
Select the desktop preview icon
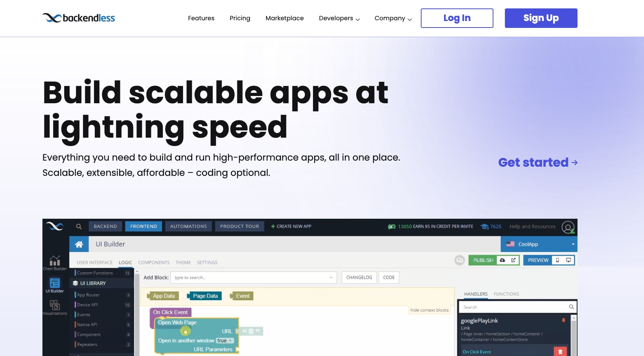568,260
